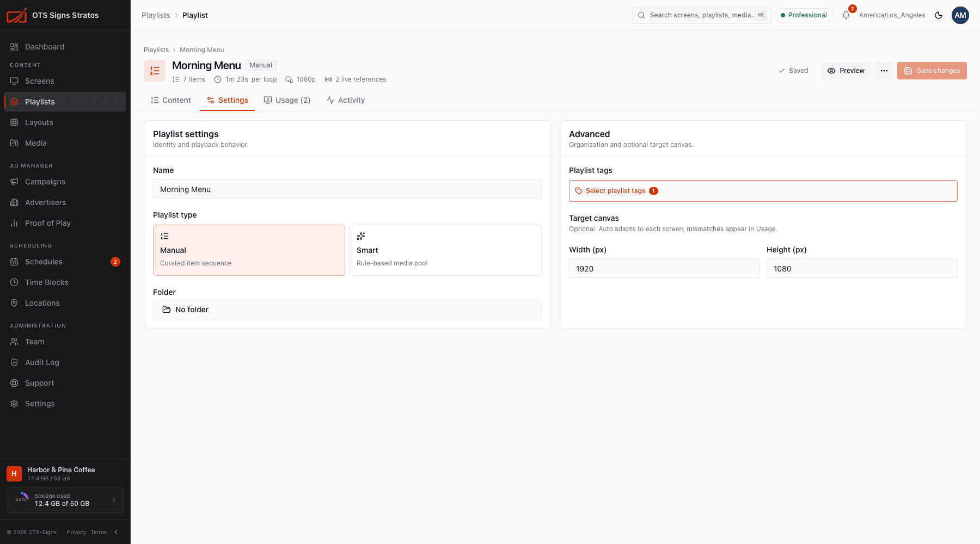Toggle dark mode moon icon
The image size is (980, 544).
coord(939,15)
